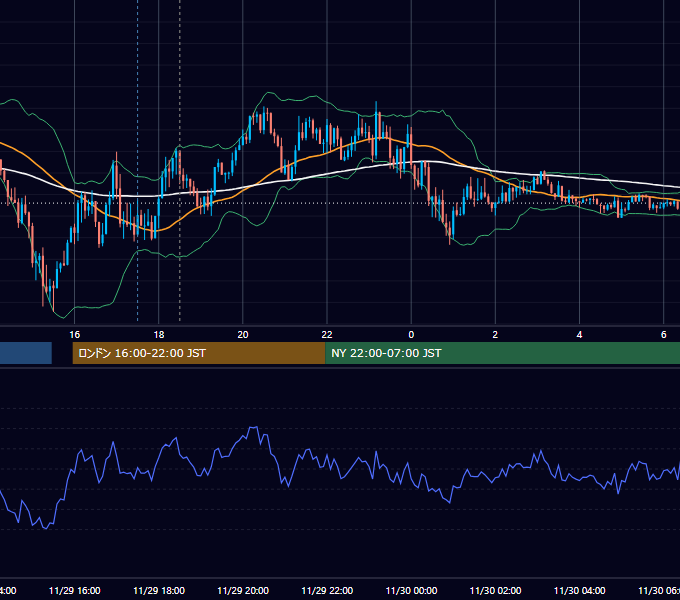The height and width of the screenshot is (600, 680).
Task: Click the NY 22:00-07:00 JST session bar
Action: point(502,353)
